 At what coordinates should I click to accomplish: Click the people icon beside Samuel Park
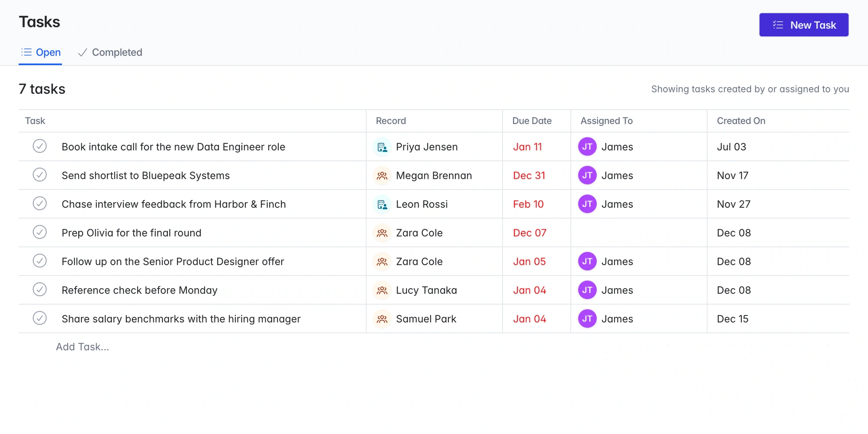coord(382,319)
